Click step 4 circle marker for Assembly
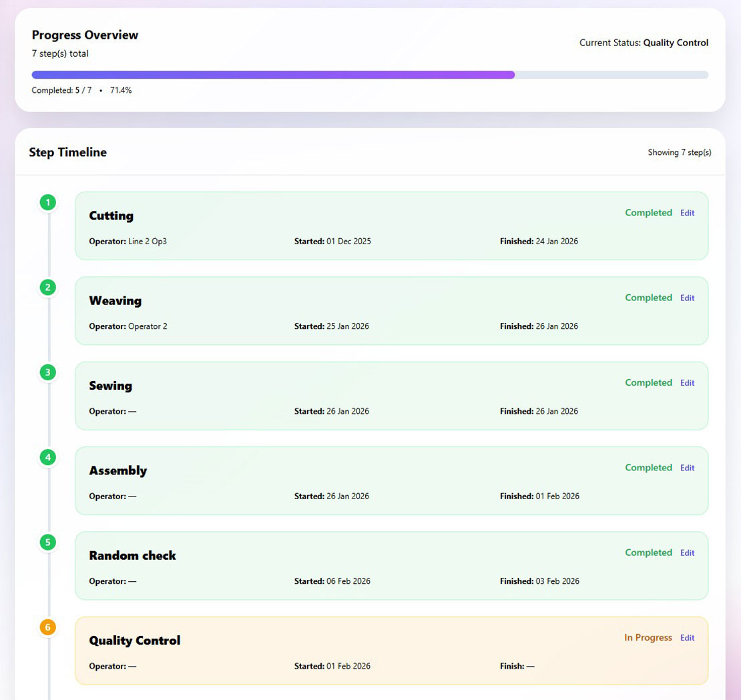The image size is (741, 700). (x=47, y=457)
